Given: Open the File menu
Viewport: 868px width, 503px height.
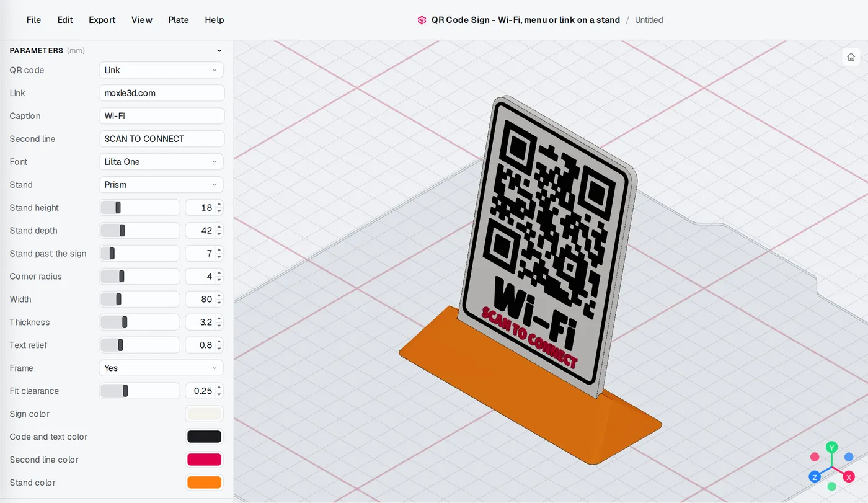Looking at the screenshot, I should tap(34, 20).
